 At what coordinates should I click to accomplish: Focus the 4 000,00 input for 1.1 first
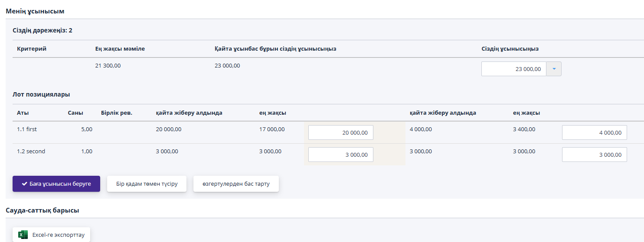point(594,132)
